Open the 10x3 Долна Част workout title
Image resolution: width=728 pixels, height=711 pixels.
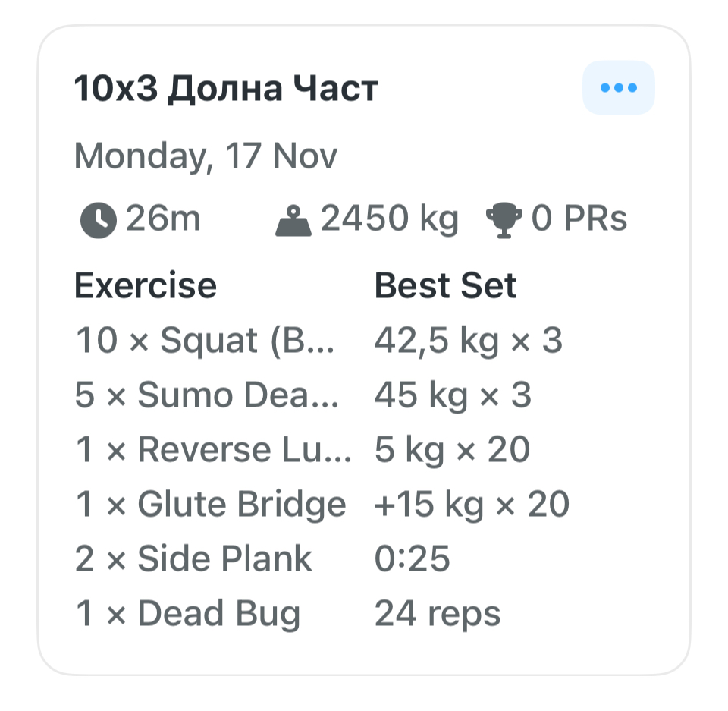coord(226,90)
